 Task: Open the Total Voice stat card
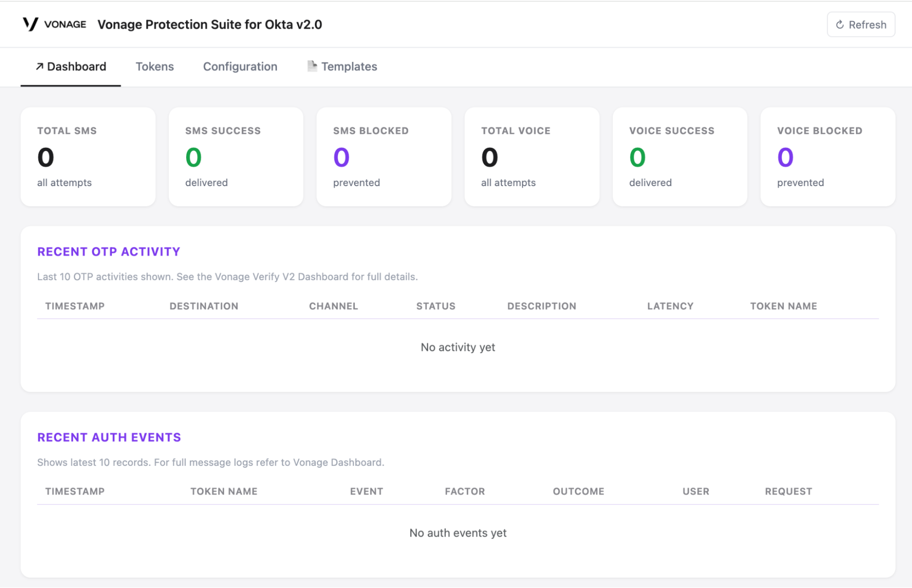tap(532, 157)
